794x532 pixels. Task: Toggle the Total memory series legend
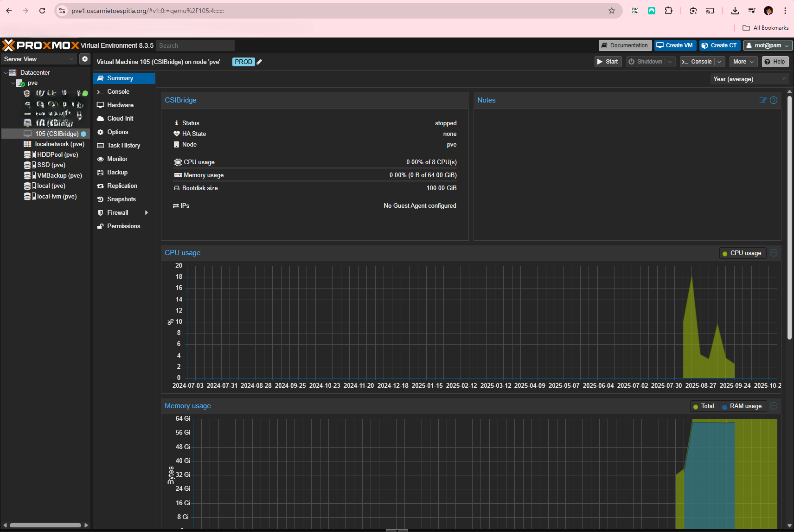[704, 406]
